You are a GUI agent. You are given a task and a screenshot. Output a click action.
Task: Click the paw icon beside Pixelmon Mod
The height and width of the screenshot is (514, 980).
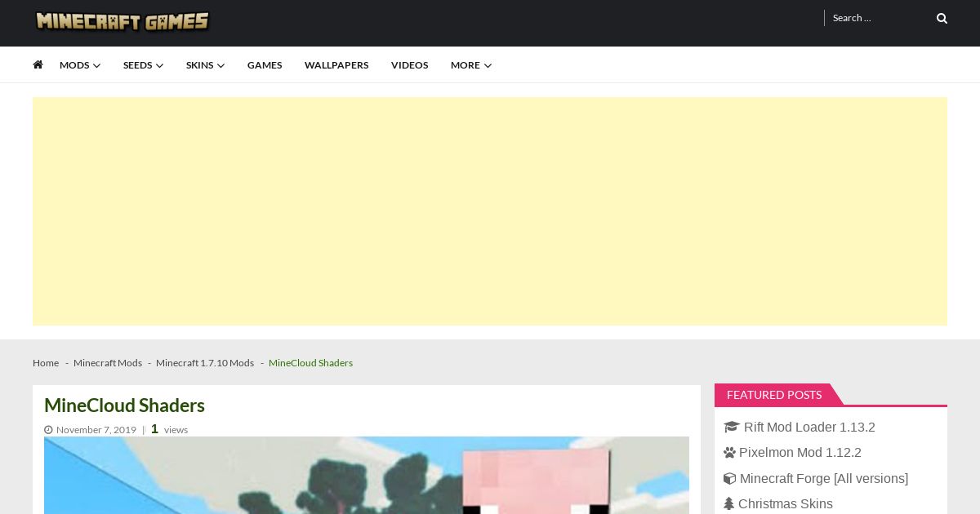(x=729, y=453)
